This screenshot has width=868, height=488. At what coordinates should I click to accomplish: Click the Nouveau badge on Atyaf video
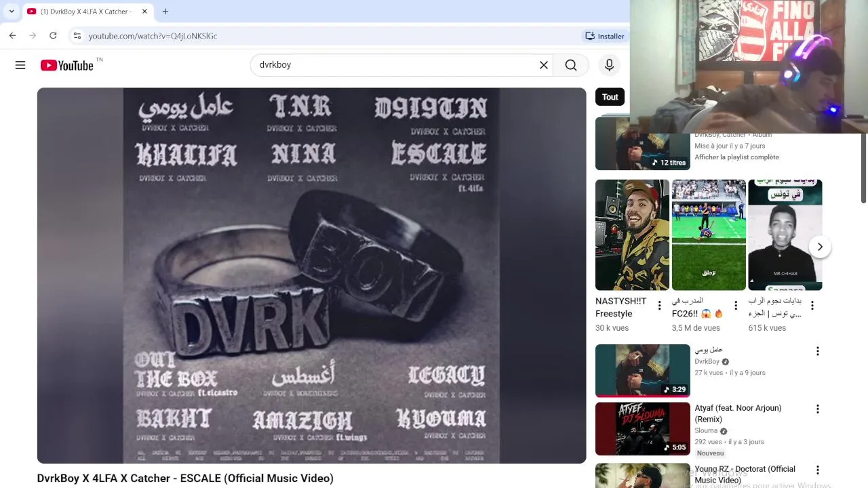(710, 453)
